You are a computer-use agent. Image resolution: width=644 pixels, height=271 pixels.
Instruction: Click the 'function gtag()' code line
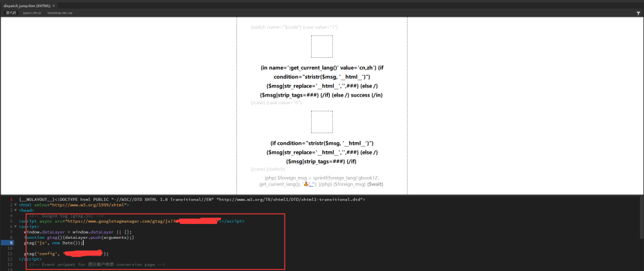(x=79, y=238)
